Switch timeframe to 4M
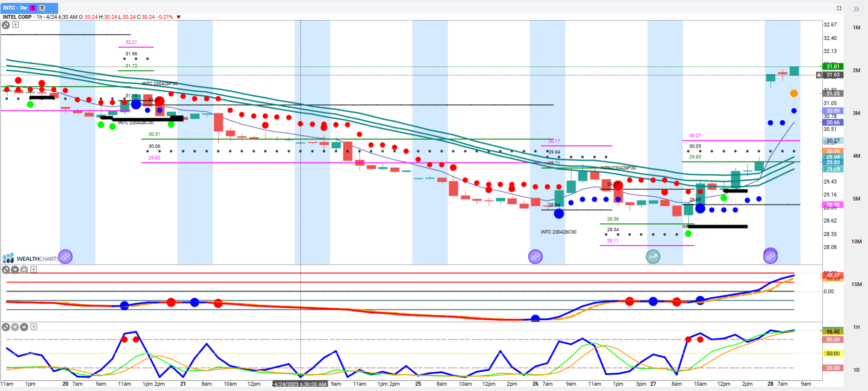Viewport: 868px width, 391px height. point(856,156)
